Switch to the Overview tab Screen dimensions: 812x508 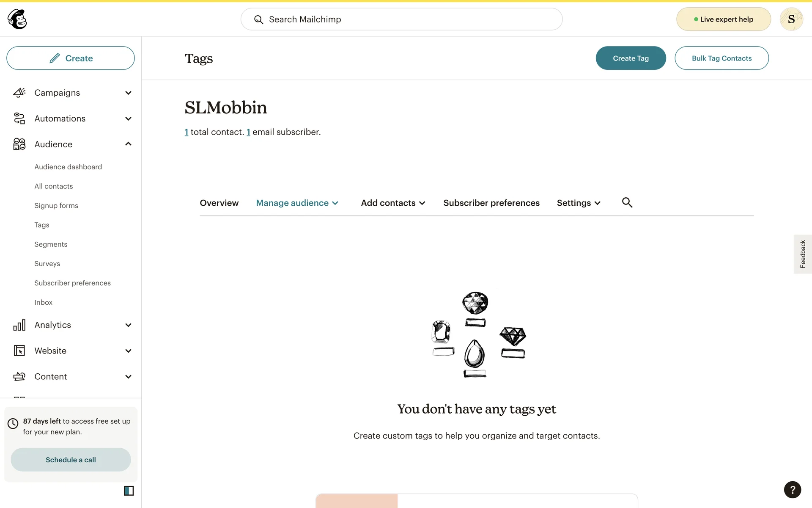tap(219, 203)
